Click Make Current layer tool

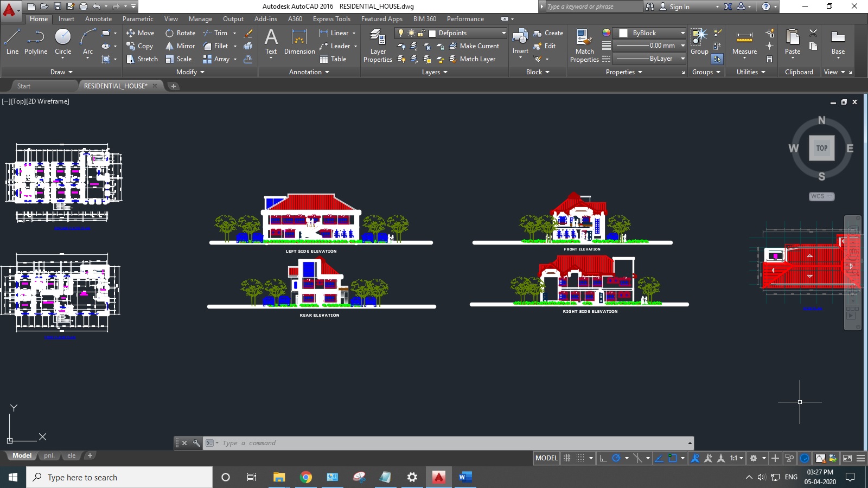click(x=475, y=46)
